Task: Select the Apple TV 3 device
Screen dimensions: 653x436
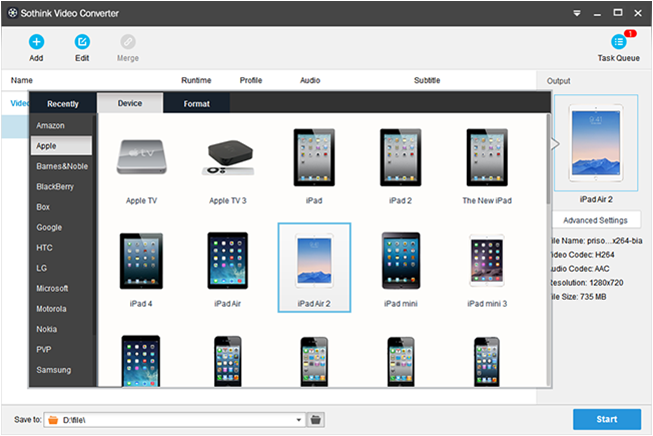Action: [228, 167]
